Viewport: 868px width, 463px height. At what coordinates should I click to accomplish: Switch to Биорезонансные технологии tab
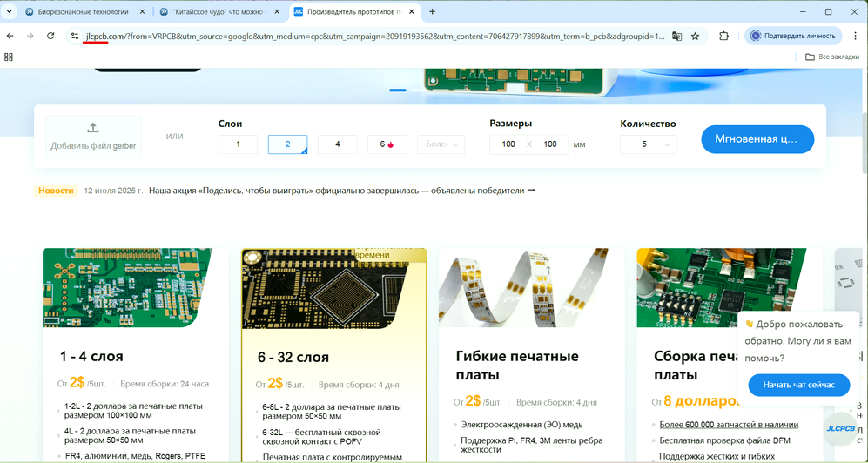pos(83,11)
